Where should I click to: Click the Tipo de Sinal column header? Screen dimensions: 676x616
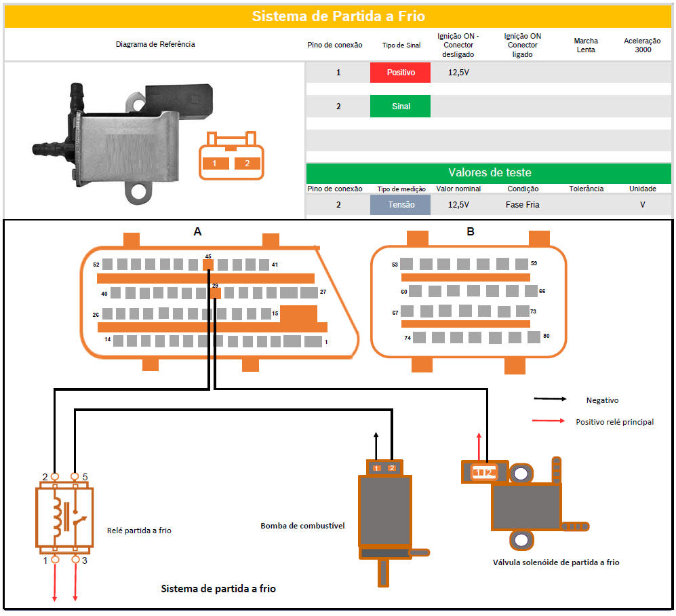[x=401, y=45]
